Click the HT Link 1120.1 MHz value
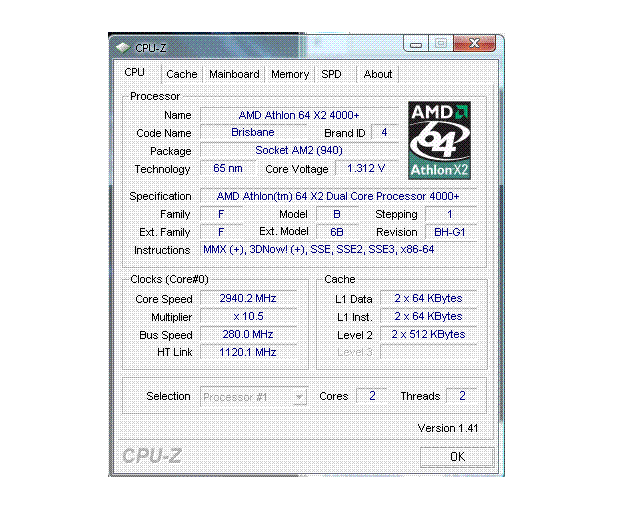 point(248,352)
